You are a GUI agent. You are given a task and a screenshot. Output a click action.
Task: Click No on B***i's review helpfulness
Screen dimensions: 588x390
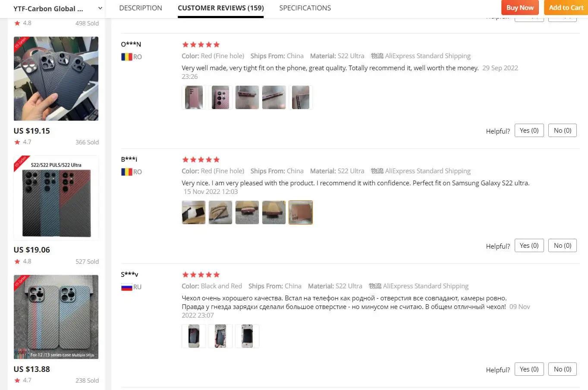tap(562, 246)
